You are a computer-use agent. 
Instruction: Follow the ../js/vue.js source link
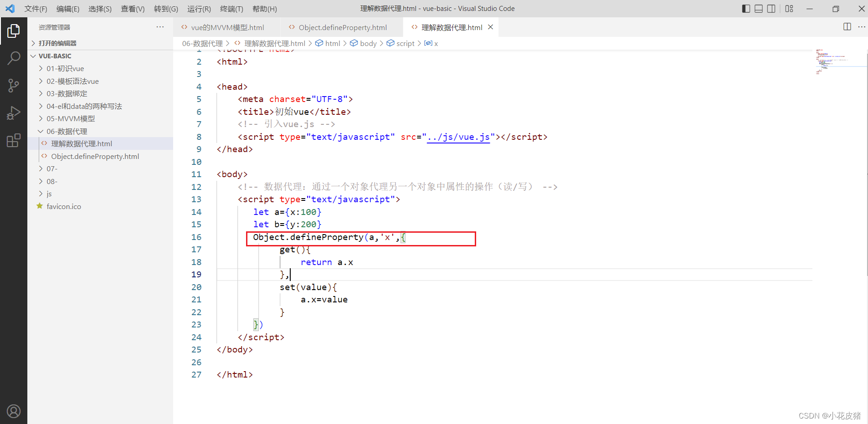point(458,137)
